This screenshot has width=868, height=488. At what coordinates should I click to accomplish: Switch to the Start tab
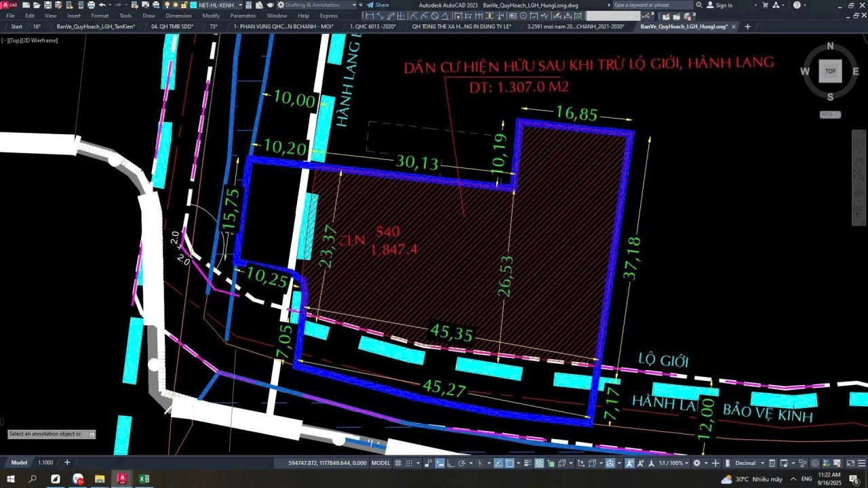click(17, 26)
